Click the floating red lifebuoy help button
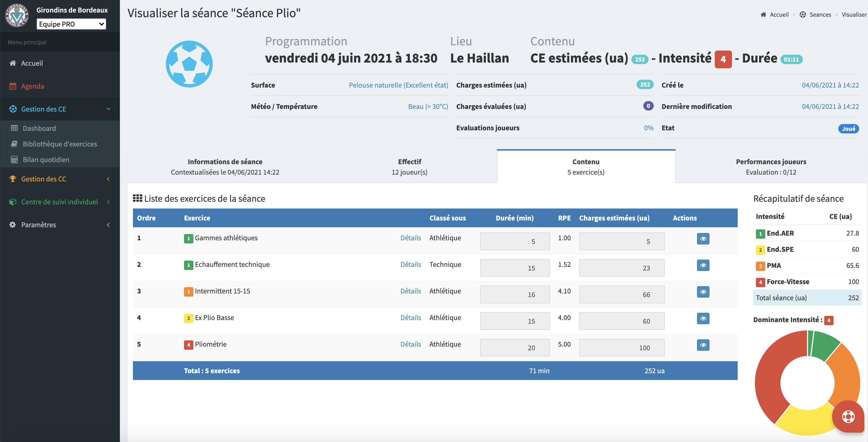 pos(848,416)
